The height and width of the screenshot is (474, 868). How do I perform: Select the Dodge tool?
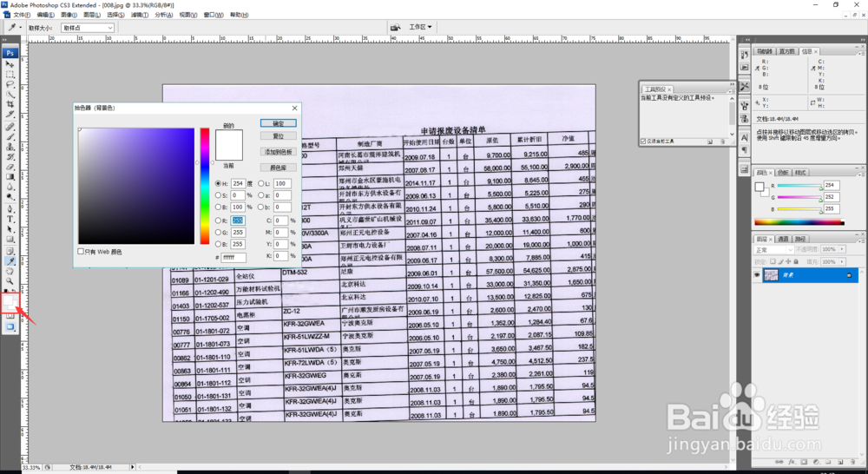point(10,196)
